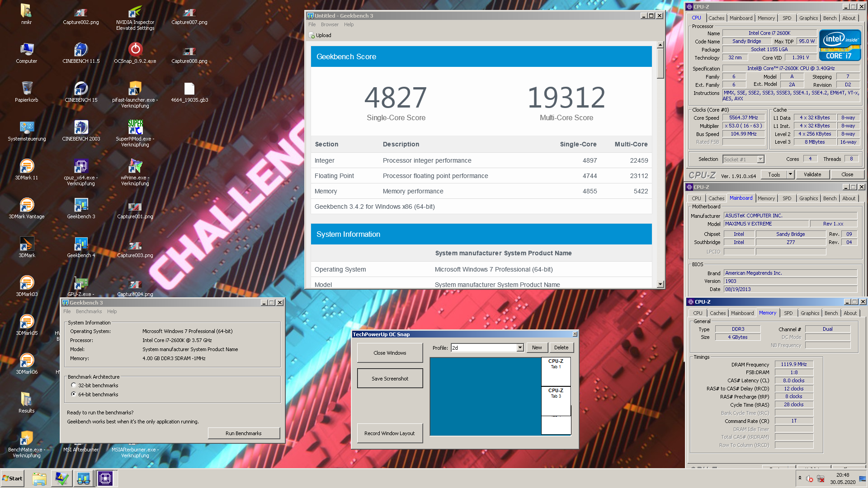Open OCSnap_0.9.2.exe desktop icon

135,53
